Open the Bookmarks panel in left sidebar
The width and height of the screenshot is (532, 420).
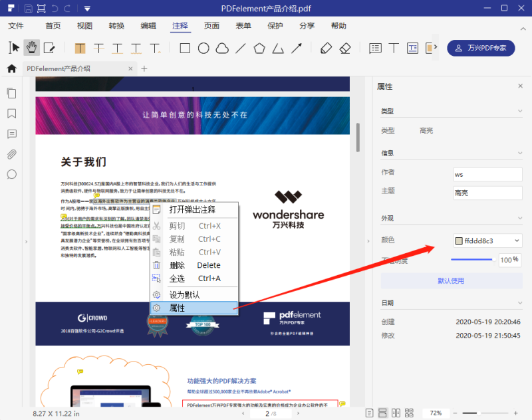click(x=11, y=114)
